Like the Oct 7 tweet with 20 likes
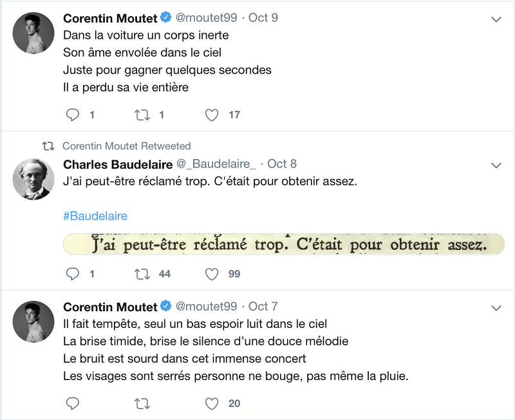The height and width of the screenshot is (420, 515). tap(212, 404)
